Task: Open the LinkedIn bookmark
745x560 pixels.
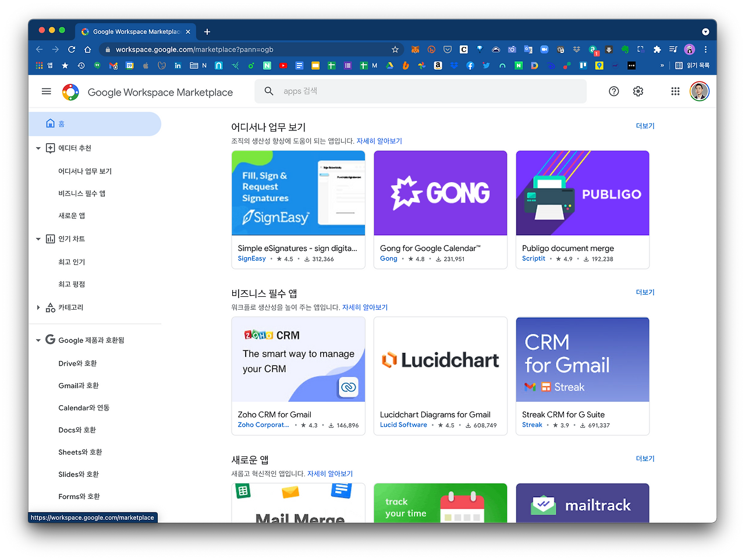Action: tap(178, 66)
